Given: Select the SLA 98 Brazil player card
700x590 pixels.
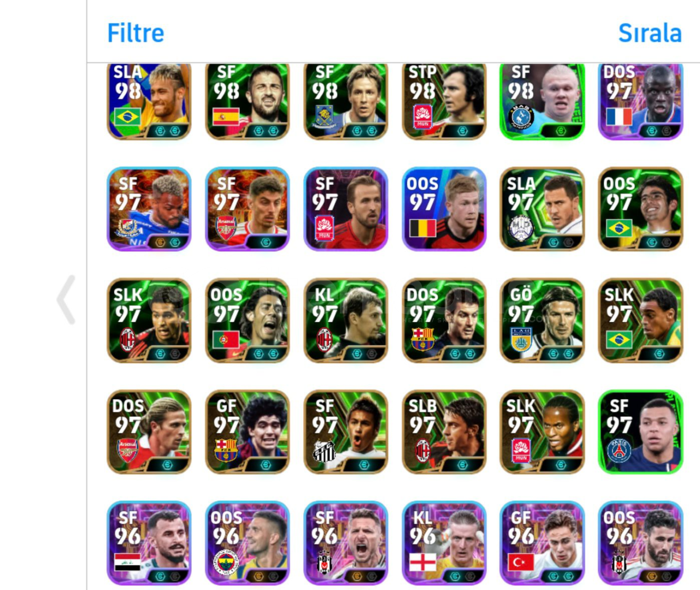Looking at the screenshot, I should pos(149,101).
